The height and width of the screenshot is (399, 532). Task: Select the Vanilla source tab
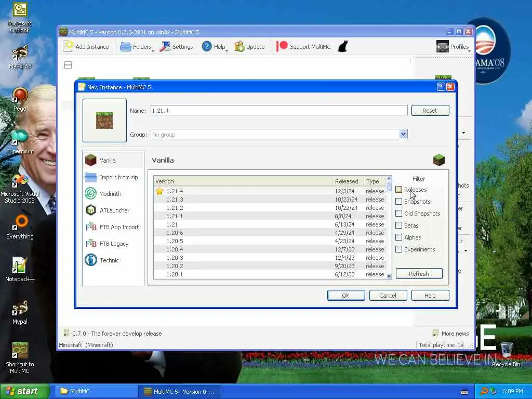113,160
